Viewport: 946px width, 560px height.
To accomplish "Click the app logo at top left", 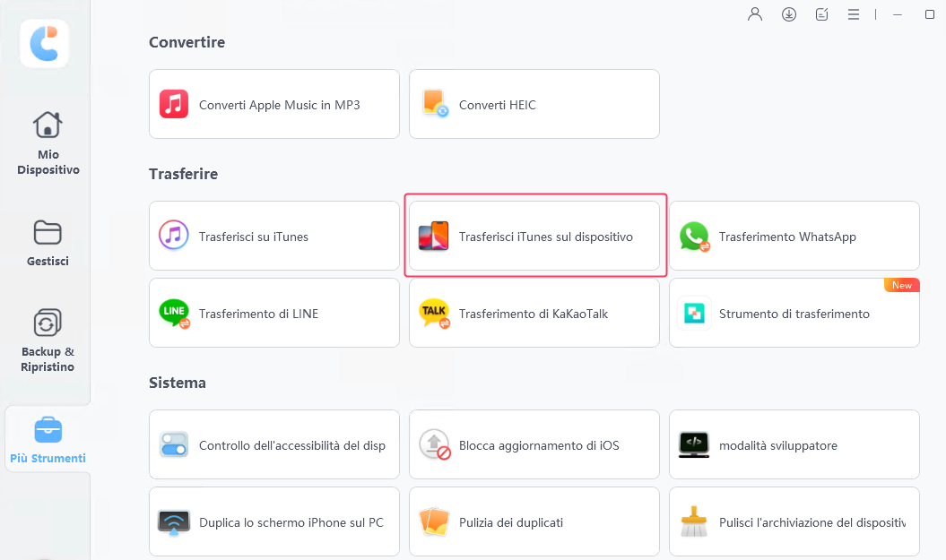I will click(x=44, y=43).
